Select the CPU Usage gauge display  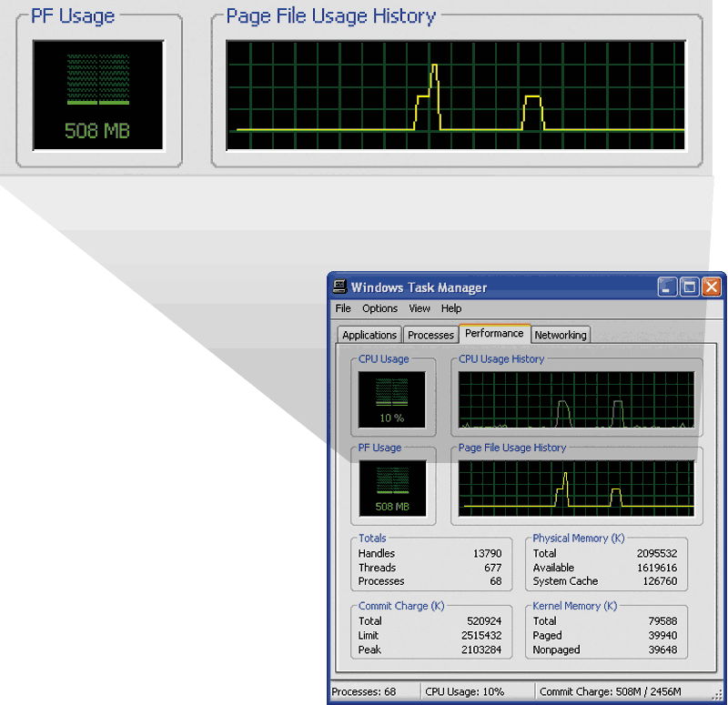(x=392, y=398)
